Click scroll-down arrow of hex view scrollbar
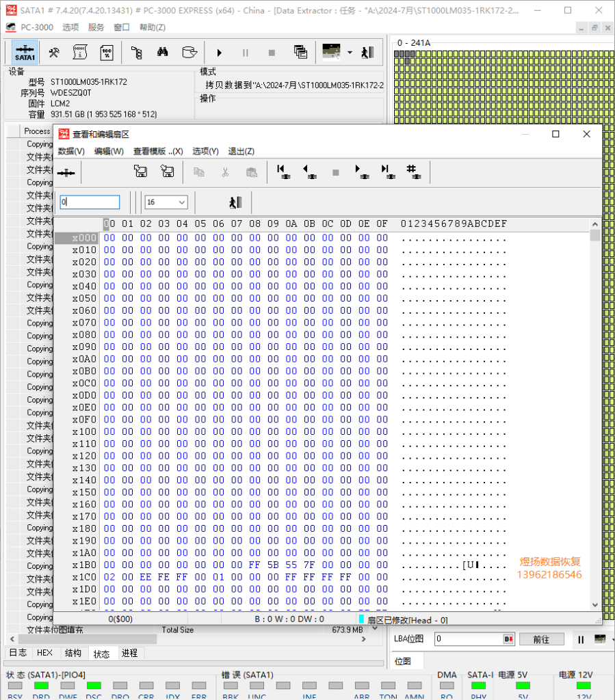Image resolution: width=615 pixels, height=700 pixels. 595,605
